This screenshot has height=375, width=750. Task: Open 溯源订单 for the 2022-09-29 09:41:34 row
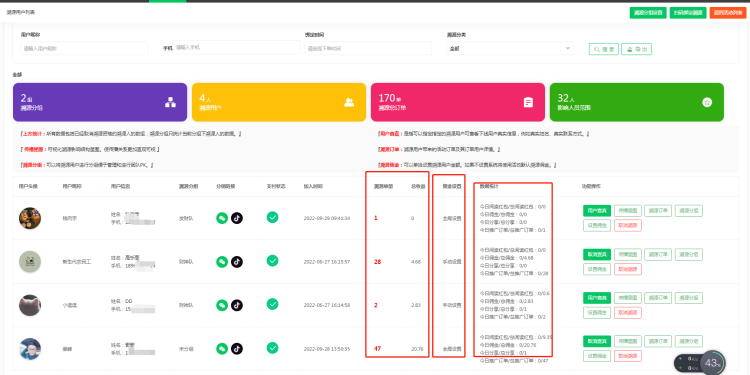[658, 211]
